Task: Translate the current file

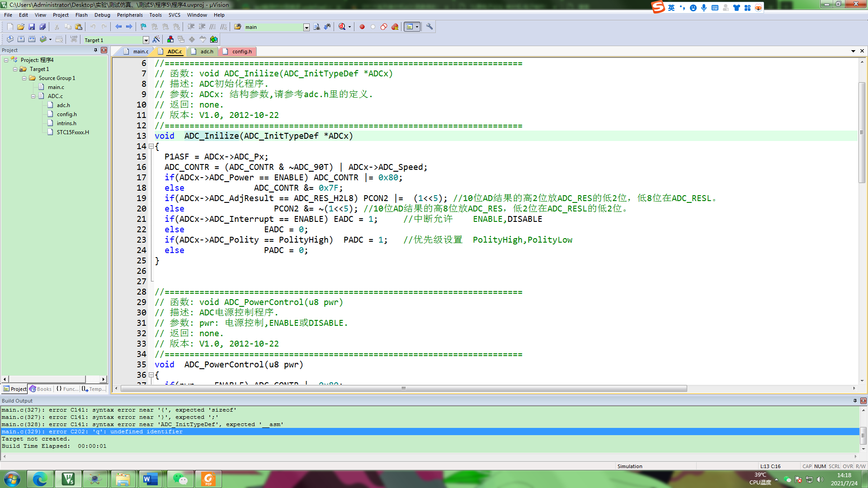Action: tap(10, 40)
